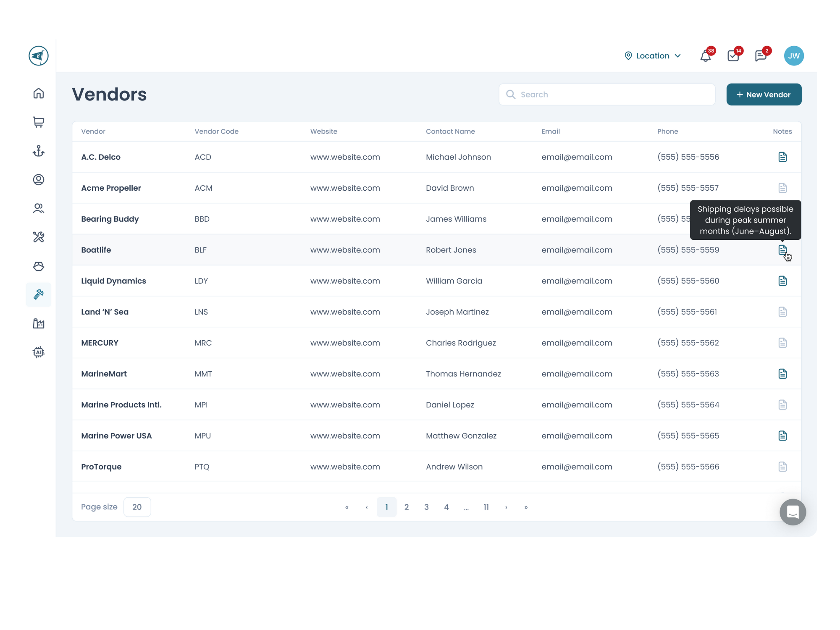Change the Page size 20 selector
Image resolution: width=840 pixels, height=630 pixels.
[137, 507]
